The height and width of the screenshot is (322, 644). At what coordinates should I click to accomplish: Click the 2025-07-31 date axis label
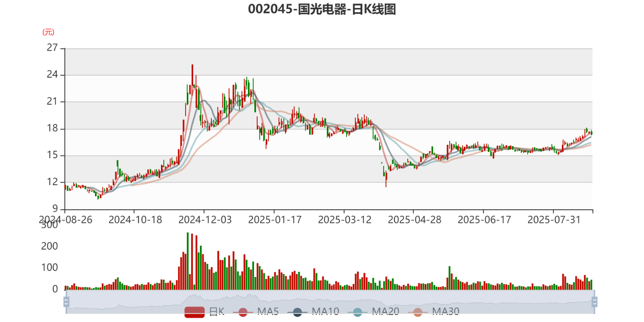[x=554, y=220]
